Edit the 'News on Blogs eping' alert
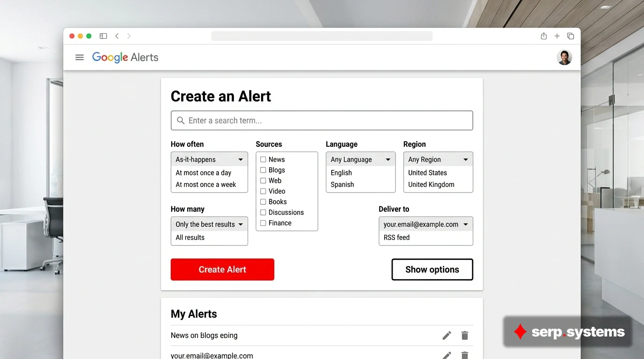 pos(447,336)
